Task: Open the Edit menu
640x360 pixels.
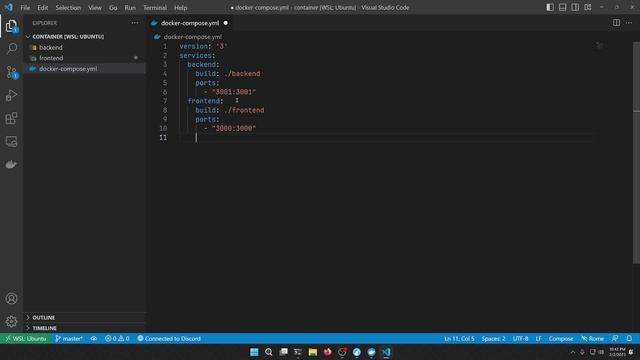Action: (42, 8)
